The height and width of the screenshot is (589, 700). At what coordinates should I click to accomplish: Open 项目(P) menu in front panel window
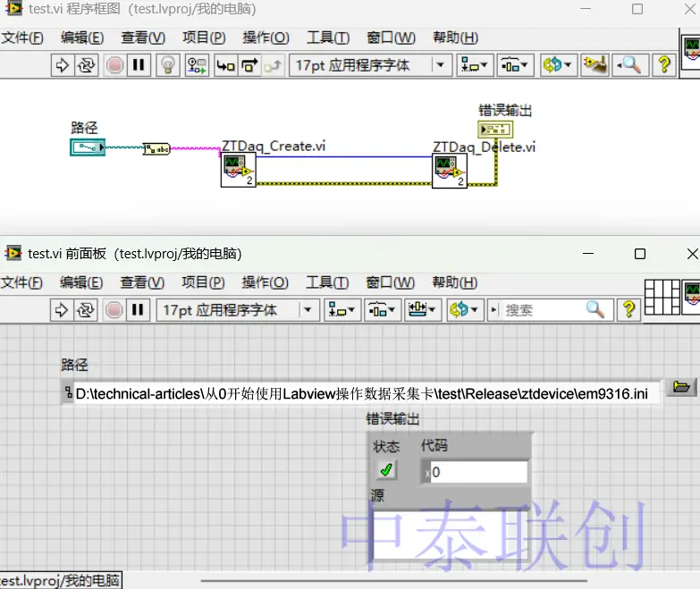click(203, 282)
